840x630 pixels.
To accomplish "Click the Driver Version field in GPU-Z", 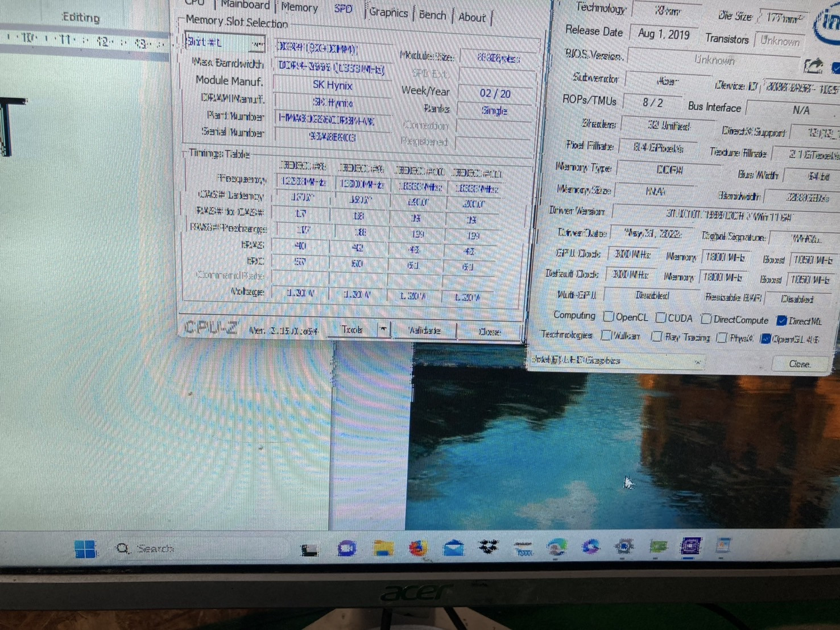I will pyautogui.click(x=725, y=216).
